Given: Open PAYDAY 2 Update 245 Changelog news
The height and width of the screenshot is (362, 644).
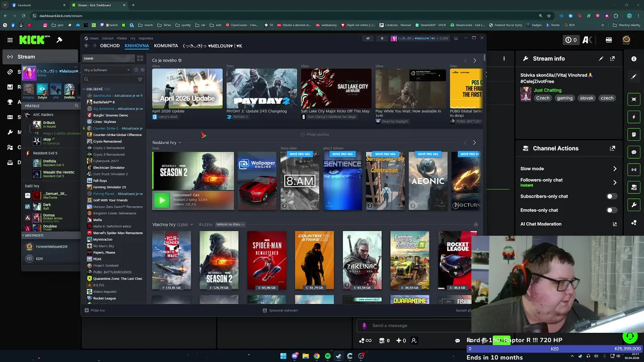Looking at the screenshot, I should (x=262, y=94).
